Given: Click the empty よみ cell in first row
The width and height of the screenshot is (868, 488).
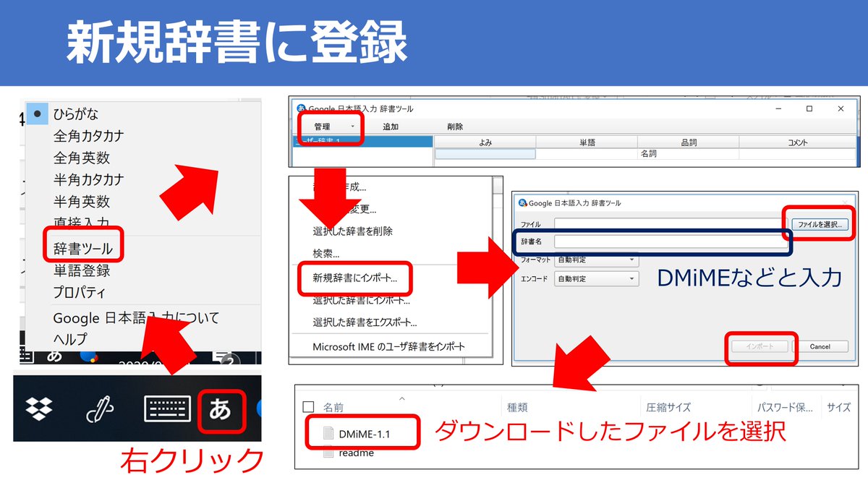Looking at the screenshot, I should tap(485, 154).
